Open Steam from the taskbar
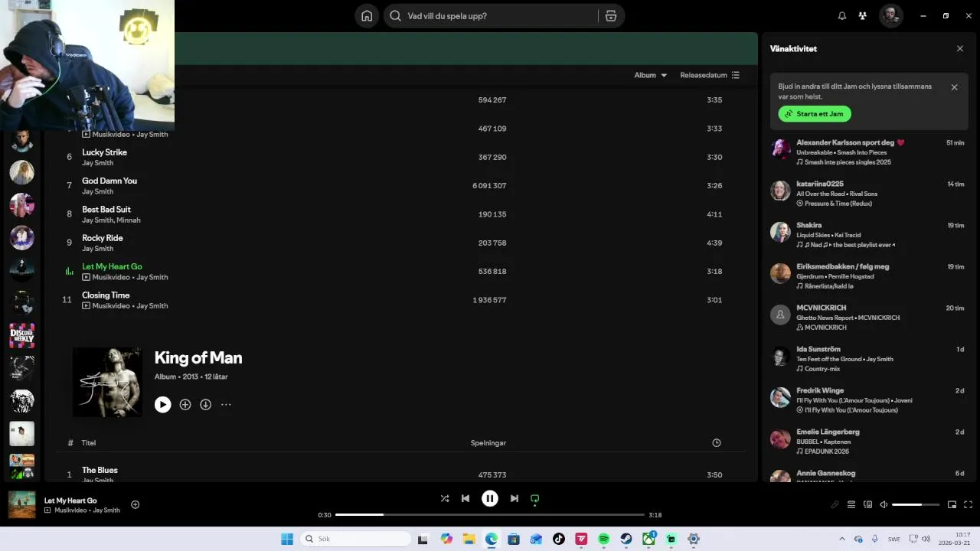This screenshot has width=980, height=551. (x=626, y=539)
